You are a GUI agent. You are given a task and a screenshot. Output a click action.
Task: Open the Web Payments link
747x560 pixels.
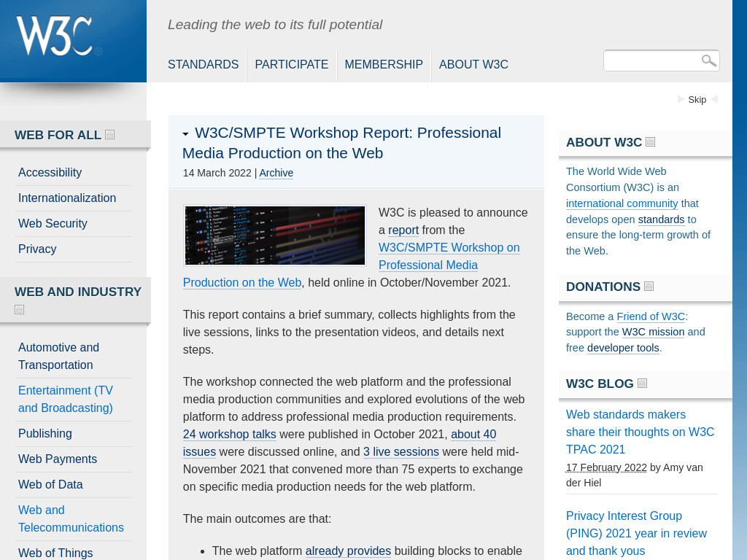58,459
